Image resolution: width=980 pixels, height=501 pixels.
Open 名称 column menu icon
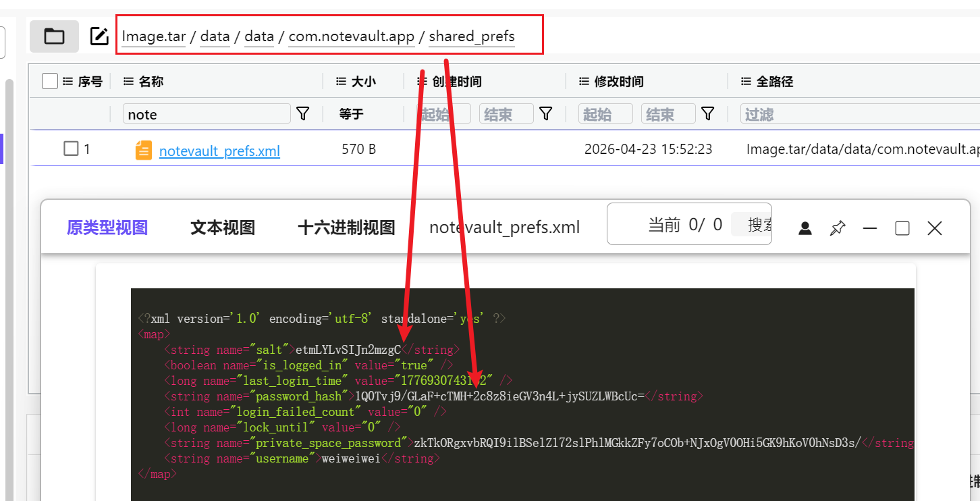tap(128, 82)
